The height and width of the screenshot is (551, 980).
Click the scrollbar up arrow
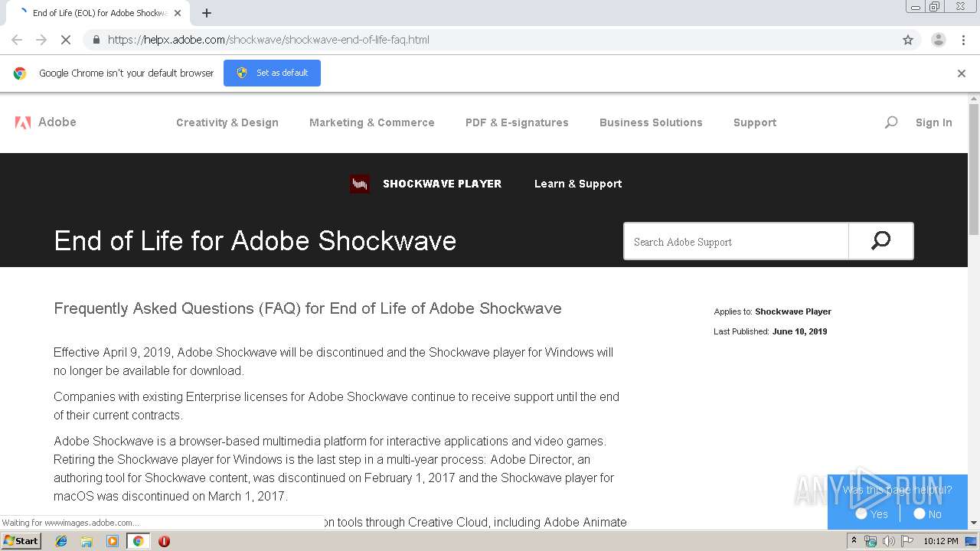974,99
